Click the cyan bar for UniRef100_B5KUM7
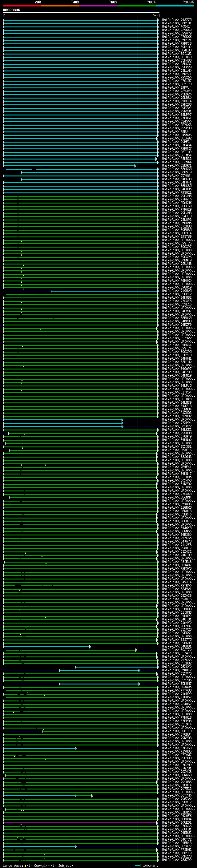Screen dimensions: 197x868 tap(100, 684)
